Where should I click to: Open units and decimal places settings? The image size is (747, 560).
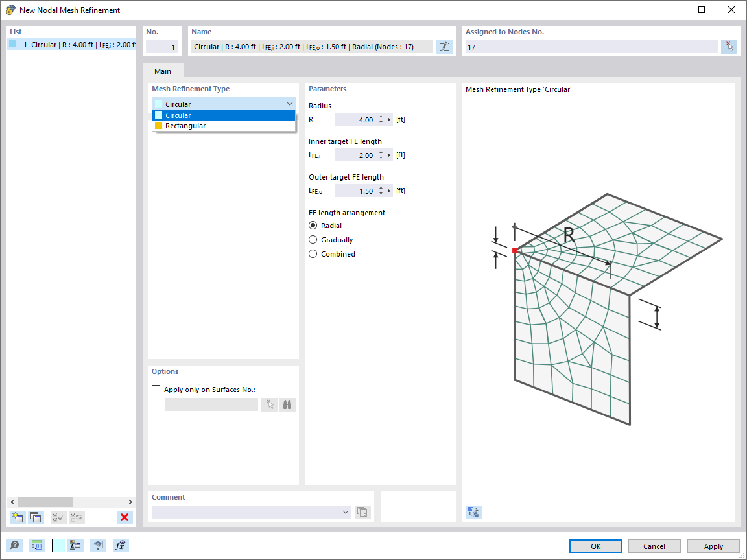point(38,545)
